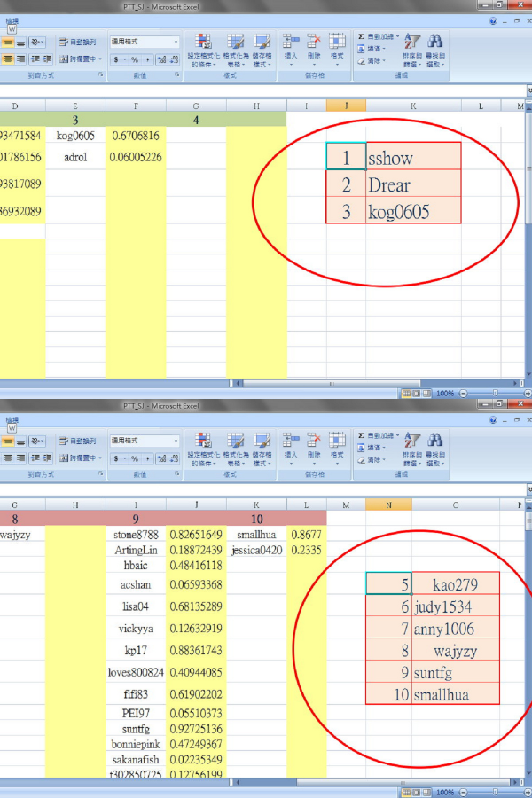Click Format cells icon in the upper window

[337, 41]
